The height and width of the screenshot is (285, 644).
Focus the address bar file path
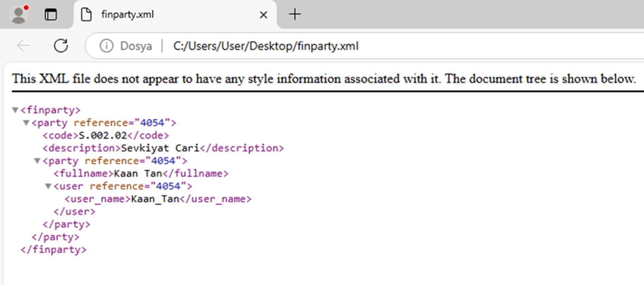pos(265,46)
